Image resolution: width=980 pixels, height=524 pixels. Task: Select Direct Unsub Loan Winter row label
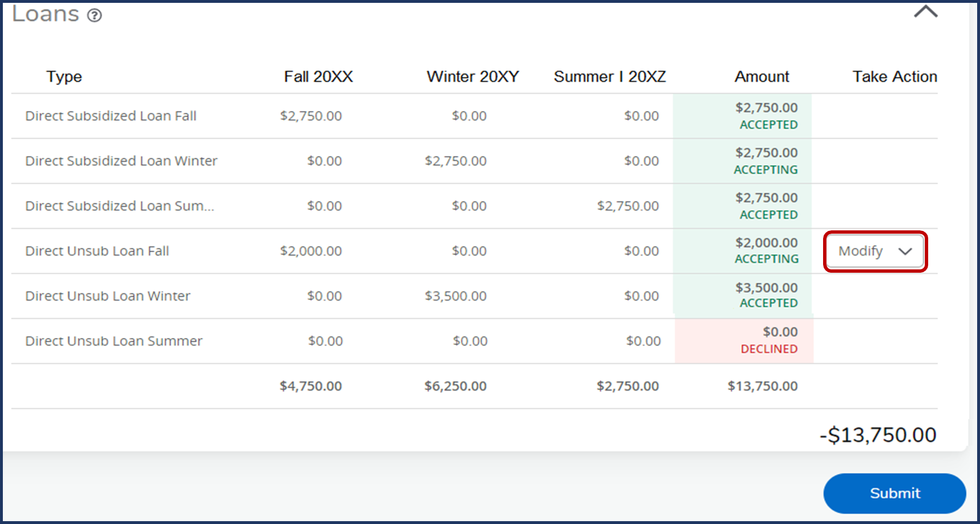[x=108, y=296]
